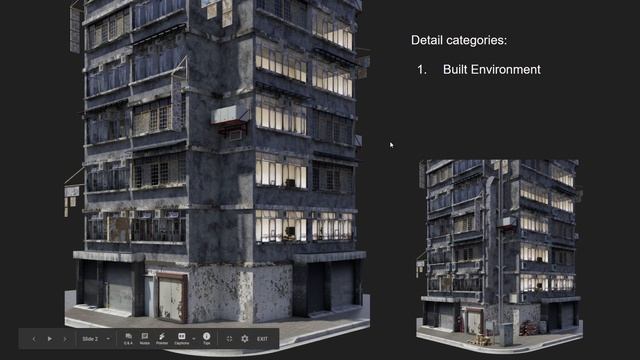The image size is (640, 360).
Task: Advance to the next slide arrow
Action: click(65, 339)
